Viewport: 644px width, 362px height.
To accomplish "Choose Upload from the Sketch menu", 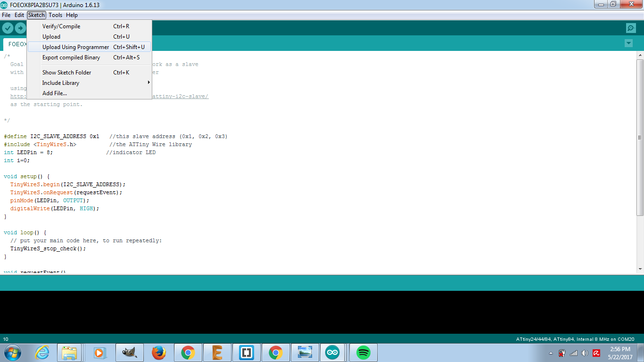I will 90,37.
